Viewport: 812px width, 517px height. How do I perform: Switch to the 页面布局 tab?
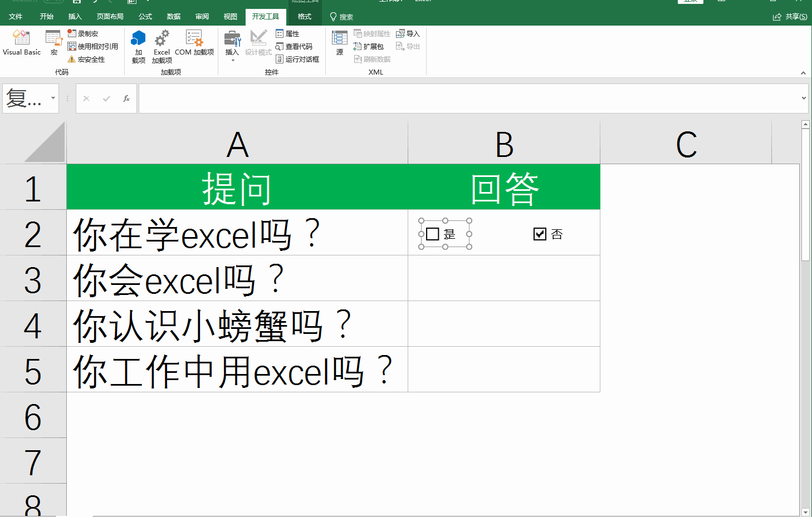pyautogui.click(x=110, y=17)
